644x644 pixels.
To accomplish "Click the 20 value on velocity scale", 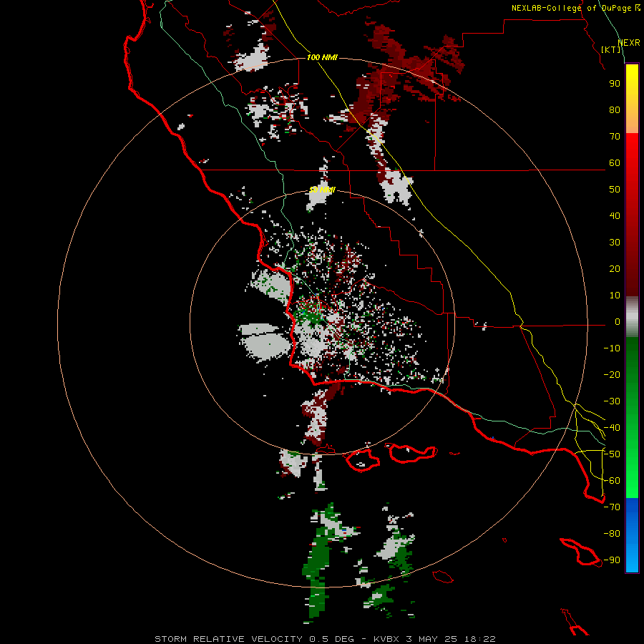I will point(615,269).
